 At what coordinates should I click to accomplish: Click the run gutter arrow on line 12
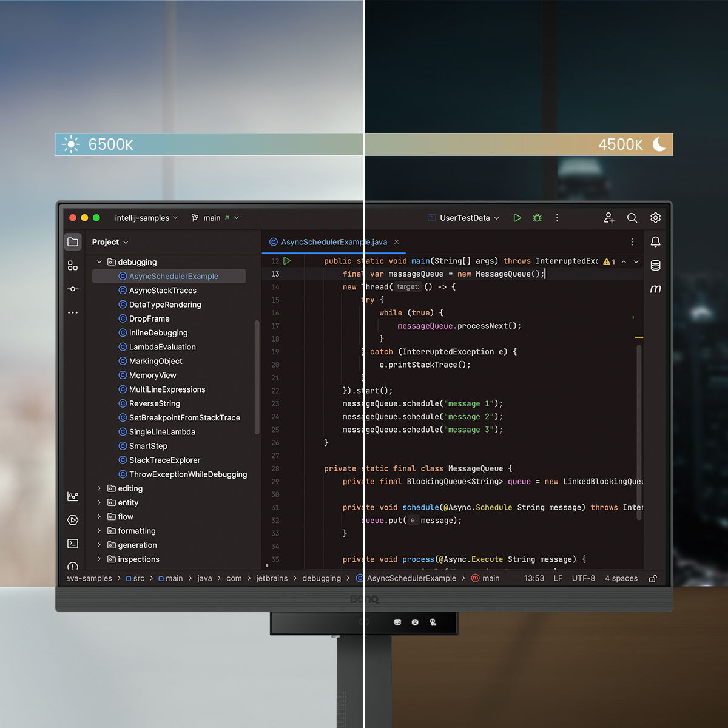[288, 261]
